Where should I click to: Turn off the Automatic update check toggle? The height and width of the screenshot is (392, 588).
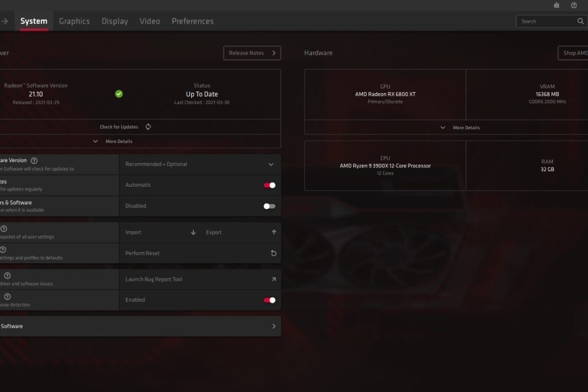[269, 185]
